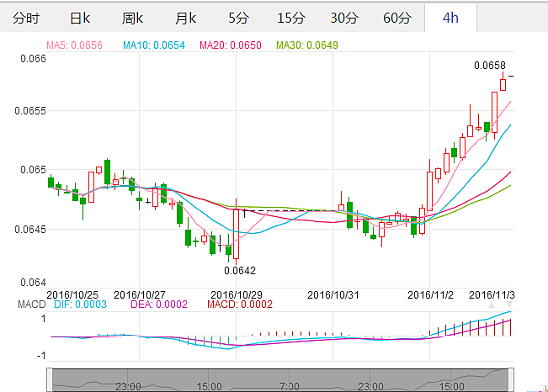Switch to the 月k monthly tab
Screen dimensions: 548x392
tap(185, 17)
